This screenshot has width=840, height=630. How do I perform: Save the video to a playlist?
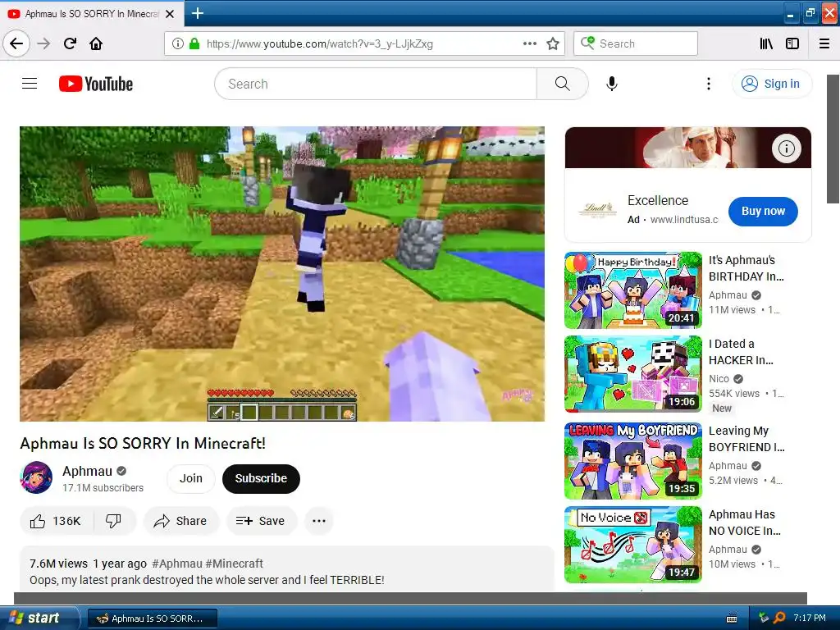(x=261, y=521)
